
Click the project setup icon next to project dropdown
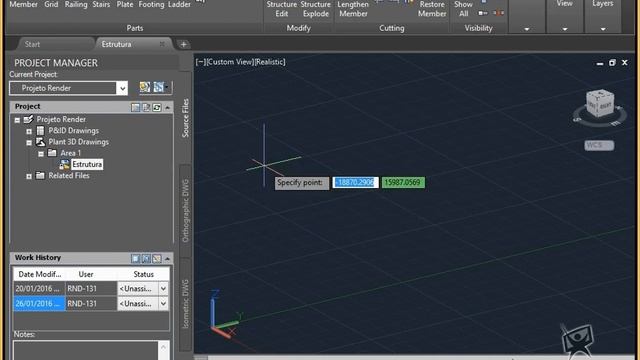pos(145,87)
